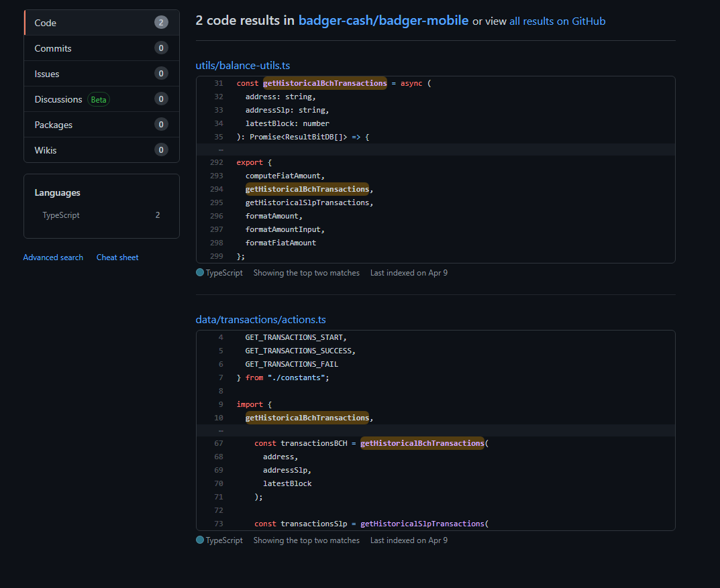This screenshot has width=720, height=588.
Task: Click TypeScript count 2 in Languages panel
Action: (x=158, y=215)
